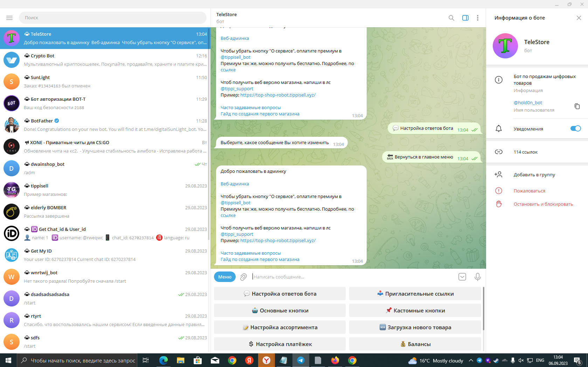The height and width of the screenshot is (367, 588).
Task: Toggle the right info sidebar panel
Action: coord(465,18)
